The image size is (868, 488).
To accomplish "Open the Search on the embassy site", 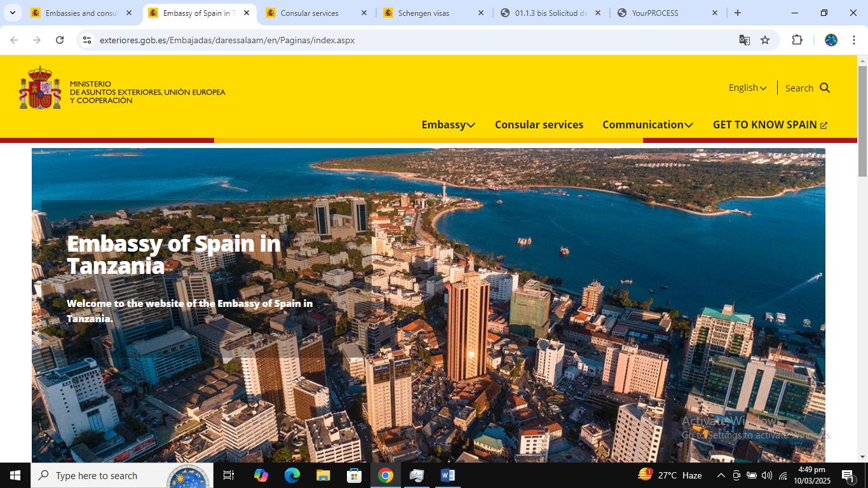I will click(x=799, y=88).
